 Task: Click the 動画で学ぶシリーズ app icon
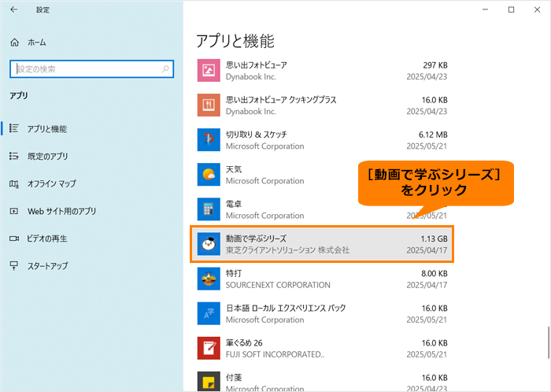209,244
